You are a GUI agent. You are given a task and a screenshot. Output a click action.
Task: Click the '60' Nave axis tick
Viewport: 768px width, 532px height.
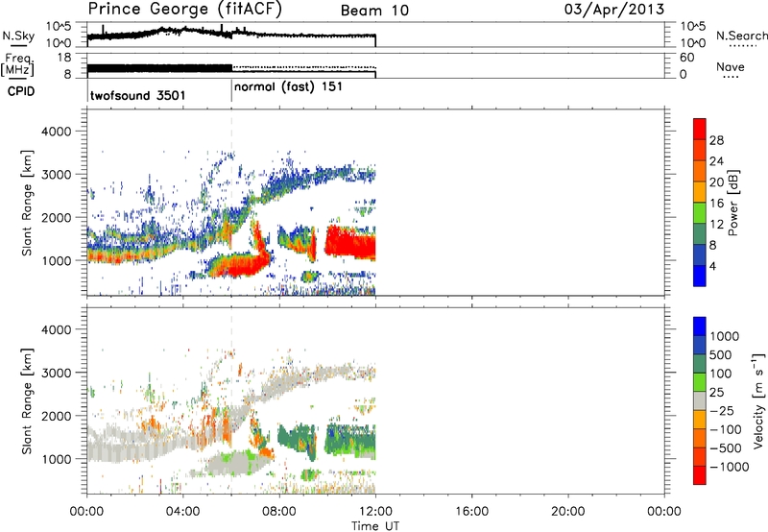(686, 58)
